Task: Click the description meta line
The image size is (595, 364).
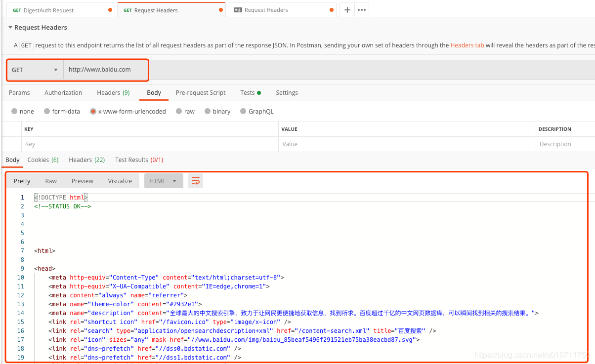Action: point(294,313)
